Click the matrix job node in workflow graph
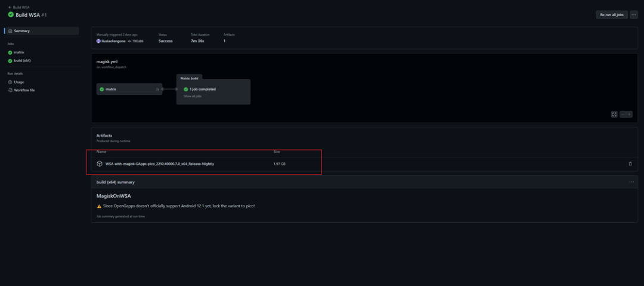 tap(129, 89)
